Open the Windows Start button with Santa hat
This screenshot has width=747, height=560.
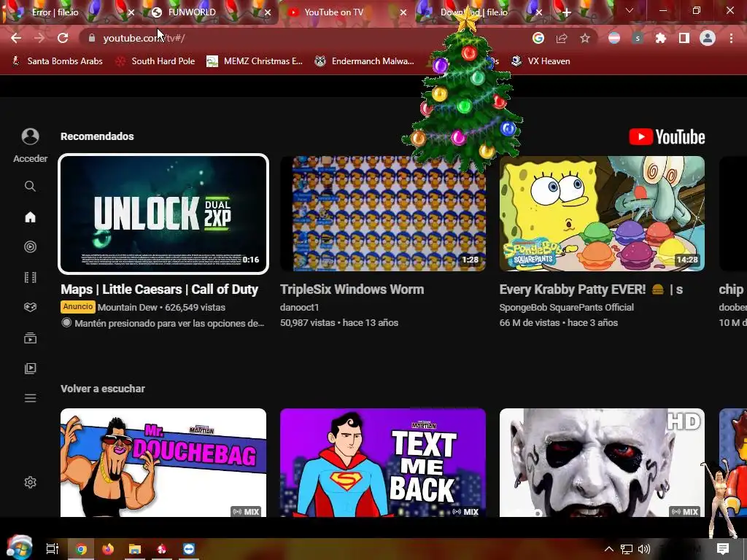[x=19, y=548]
